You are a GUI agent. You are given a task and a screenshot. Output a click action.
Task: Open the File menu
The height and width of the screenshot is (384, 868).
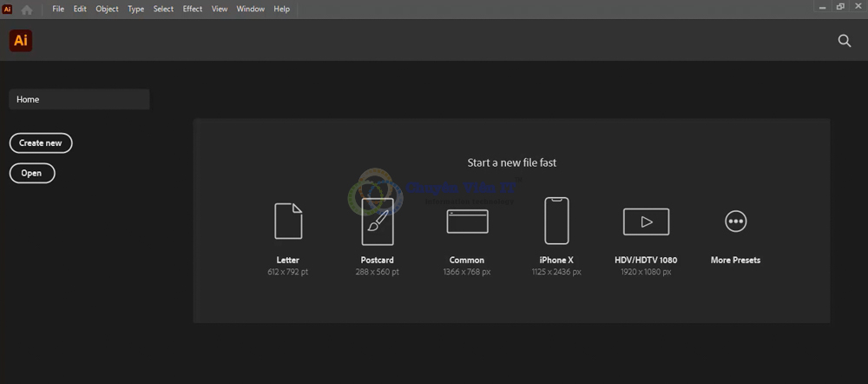(x=58, y=9)
